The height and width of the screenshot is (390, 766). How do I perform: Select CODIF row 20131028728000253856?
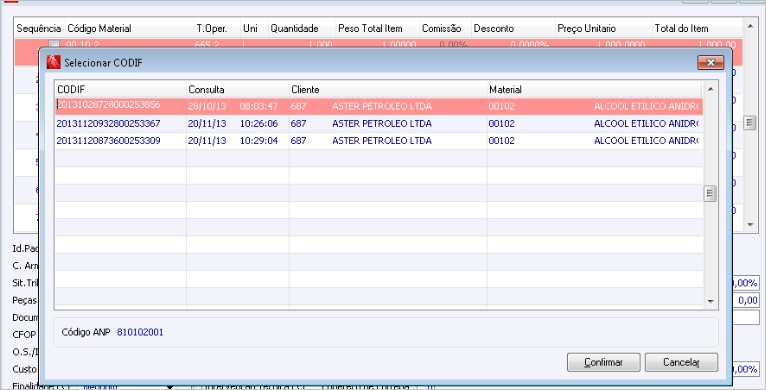pos(379,107)
